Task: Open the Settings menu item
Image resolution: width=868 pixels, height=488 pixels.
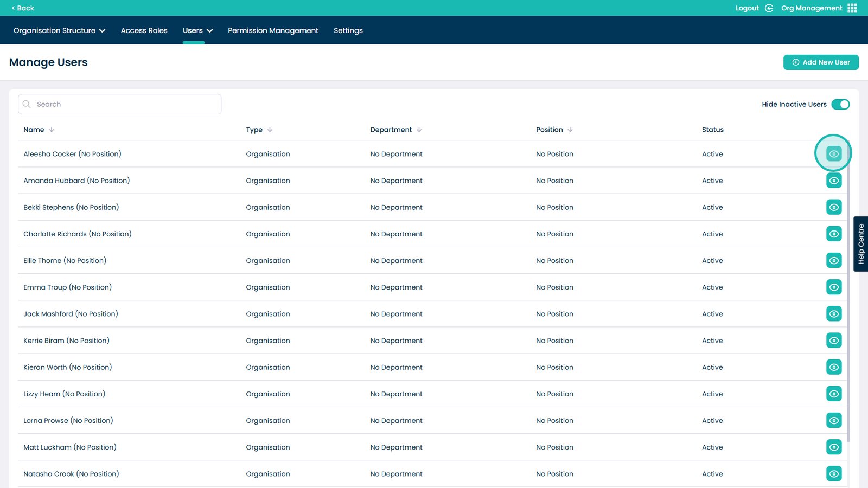Action: pyautogui.click(x=348, y=30)
